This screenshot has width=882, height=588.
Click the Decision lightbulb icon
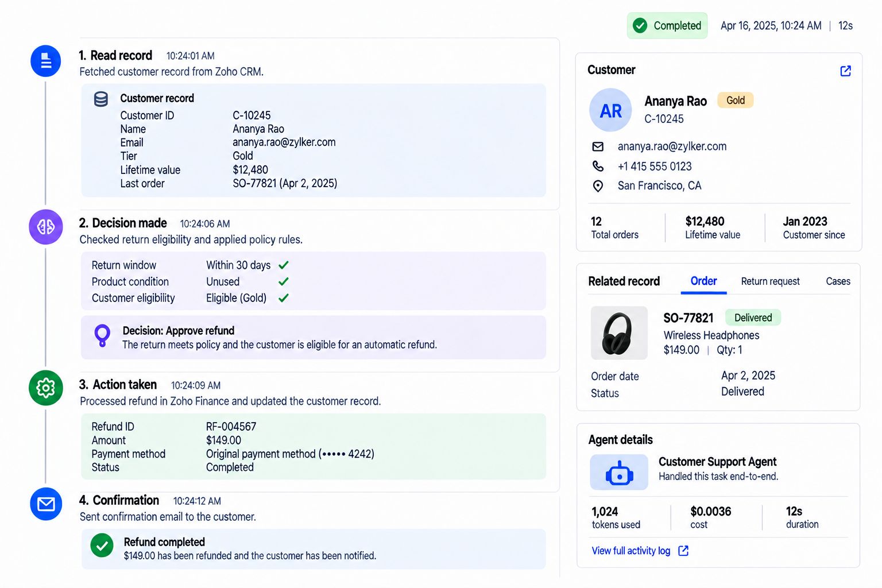(102, 336)
